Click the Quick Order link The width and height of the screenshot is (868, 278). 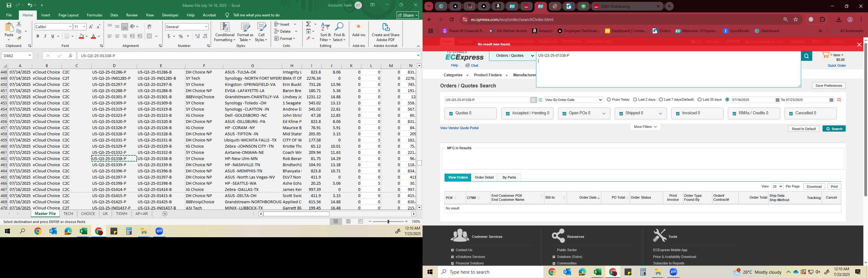coord(837,65)
